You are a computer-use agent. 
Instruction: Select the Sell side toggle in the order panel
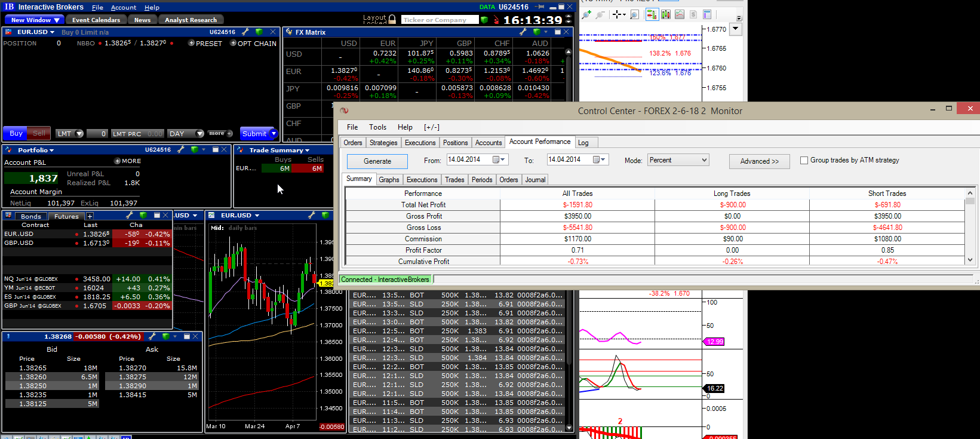[39, 133]
